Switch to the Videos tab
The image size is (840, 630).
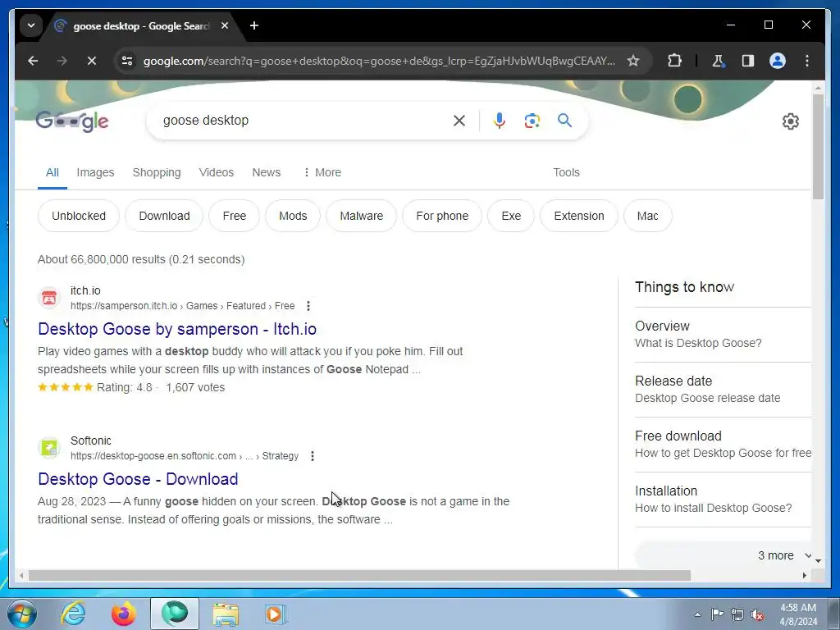[217, 172]
